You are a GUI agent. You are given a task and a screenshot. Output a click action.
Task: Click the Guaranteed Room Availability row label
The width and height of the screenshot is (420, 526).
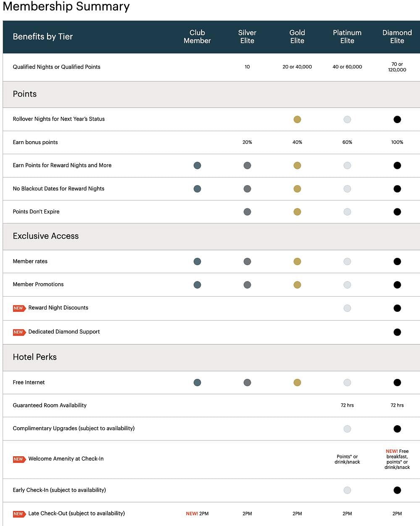50,405
